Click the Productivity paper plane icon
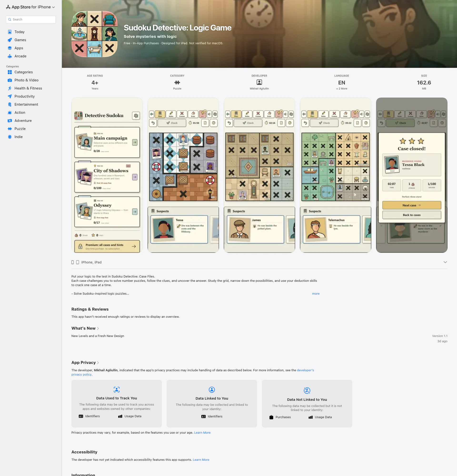 (10, 96)
